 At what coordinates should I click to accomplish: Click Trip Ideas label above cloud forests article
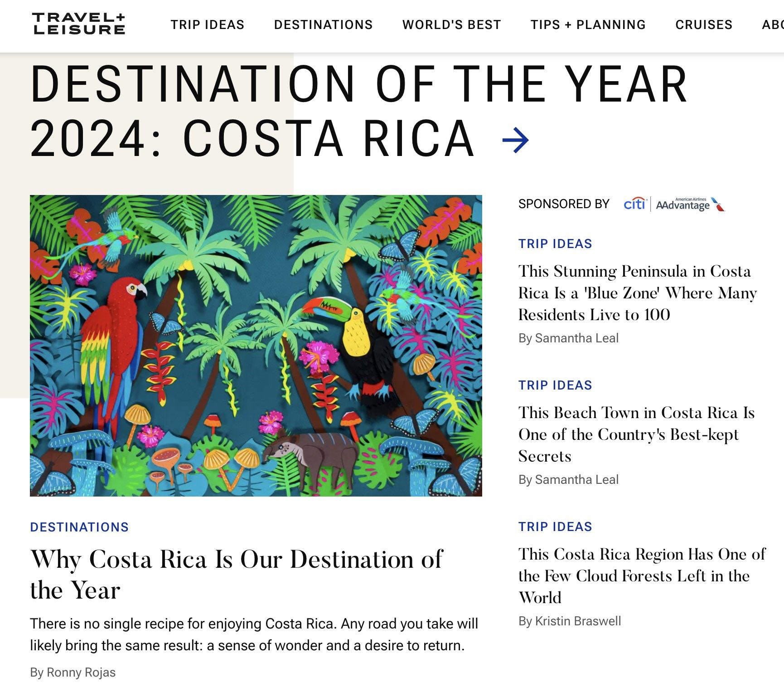[555, 526]
